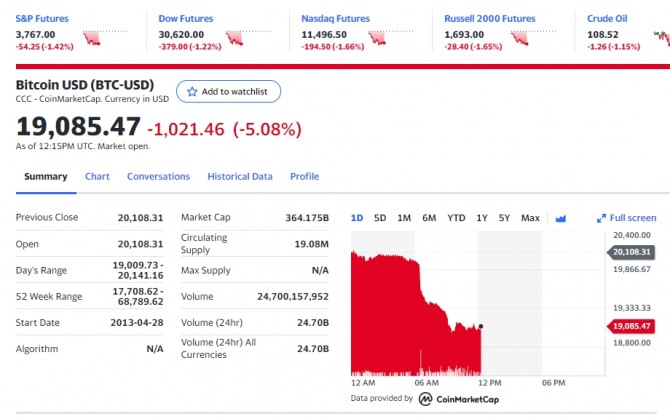Click the Full screen expand arrows icon
Viewport: 670px width, 419px height.
tap(601, 218)
